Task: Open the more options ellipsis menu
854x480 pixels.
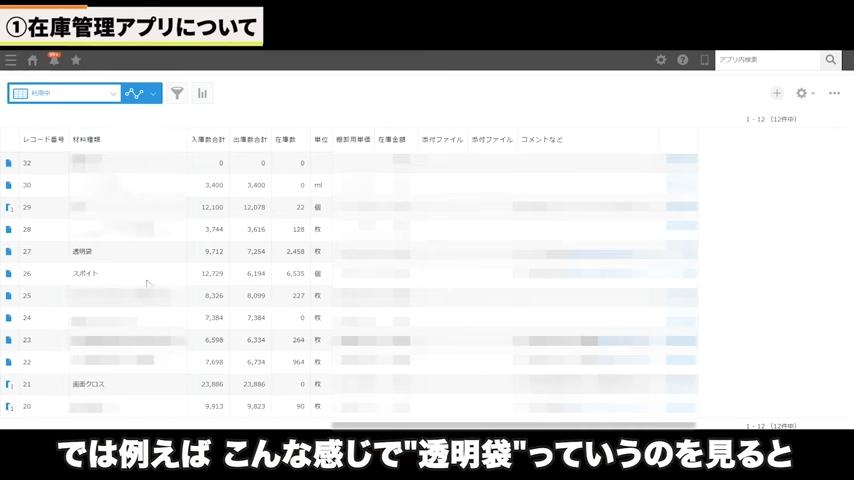Action: pyautogui.click(x=834, y=93)
